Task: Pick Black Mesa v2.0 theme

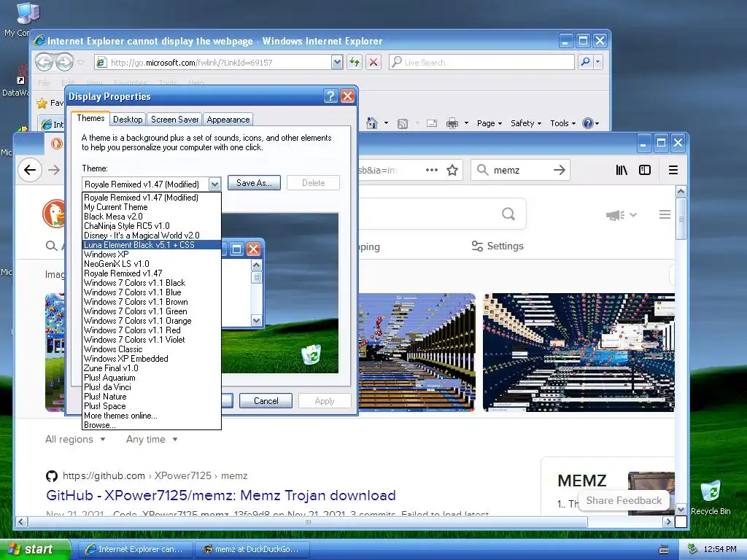Action: tap(152, 216)
